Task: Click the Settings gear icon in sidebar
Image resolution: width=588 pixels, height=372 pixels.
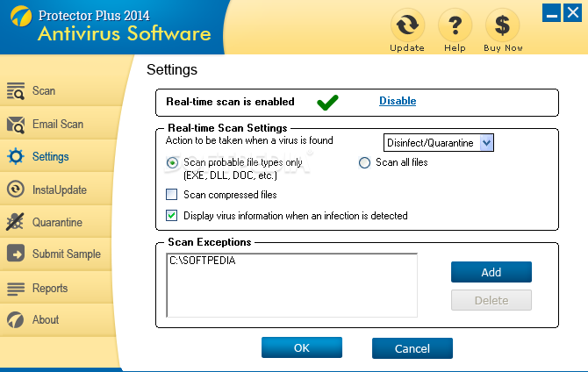Action: [x=16, y=156]
